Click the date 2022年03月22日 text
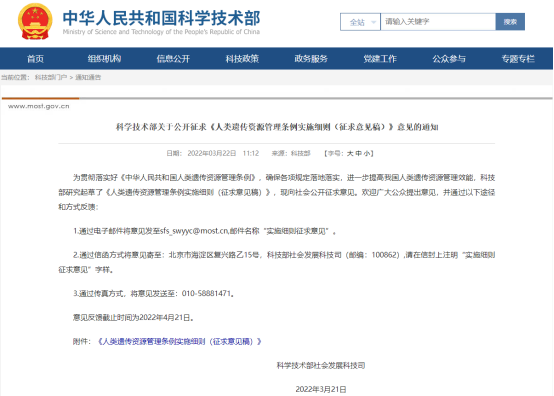The image size is (554, 396). [212, 153]
